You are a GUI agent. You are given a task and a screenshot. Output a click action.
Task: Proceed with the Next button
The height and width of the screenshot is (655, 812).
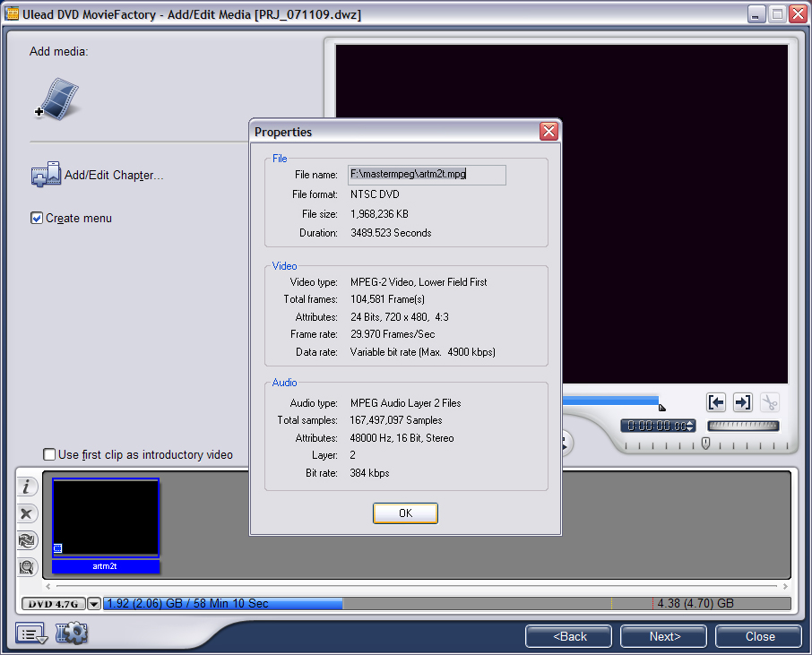coord(664,636)
